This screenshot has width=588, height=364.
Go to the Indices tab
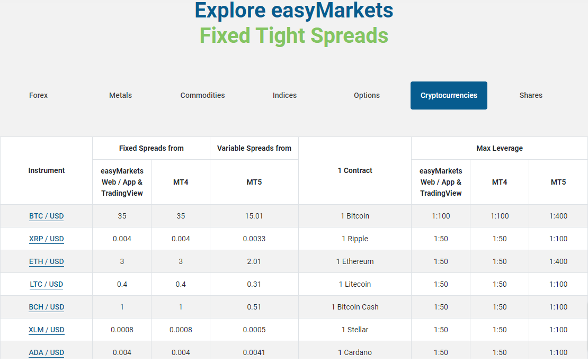(x=284, y=95)
